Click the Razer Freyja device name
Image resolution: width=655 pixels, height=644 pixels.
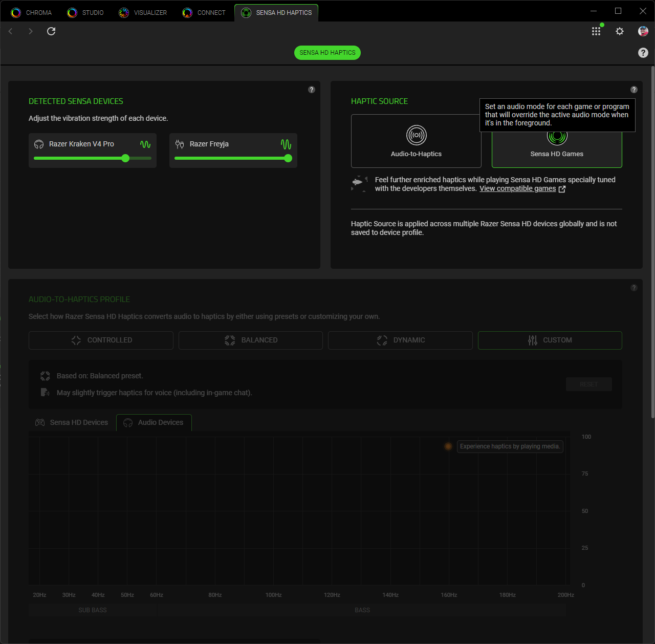209,144
